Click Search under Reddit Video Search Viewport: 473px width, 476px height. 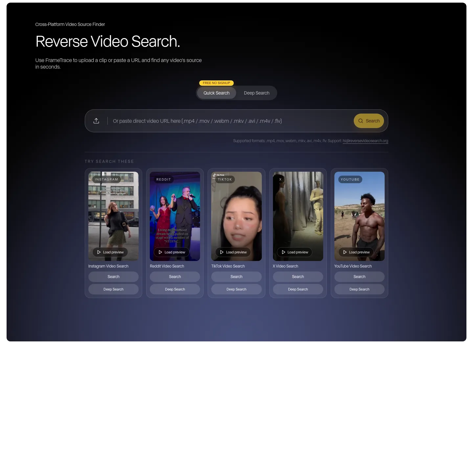tap(175, 277)
